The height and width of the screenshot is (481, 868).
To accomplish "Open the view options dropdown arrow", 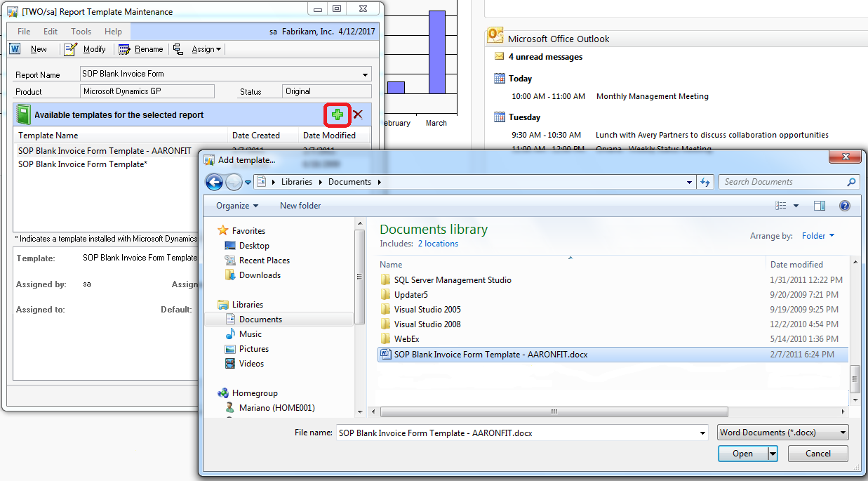I will 796,206.
